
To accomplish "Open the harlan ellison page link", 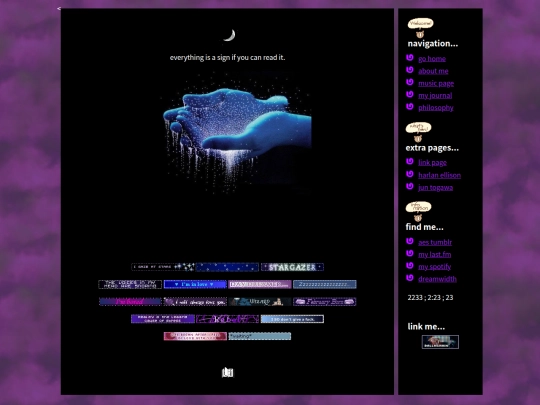I will coord(439,175).
